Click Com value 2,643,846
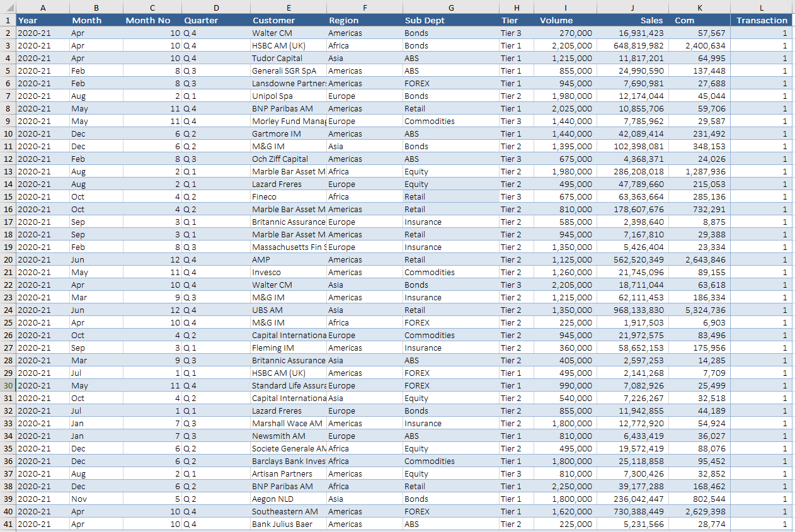795x532 pixels. [699, 259]
